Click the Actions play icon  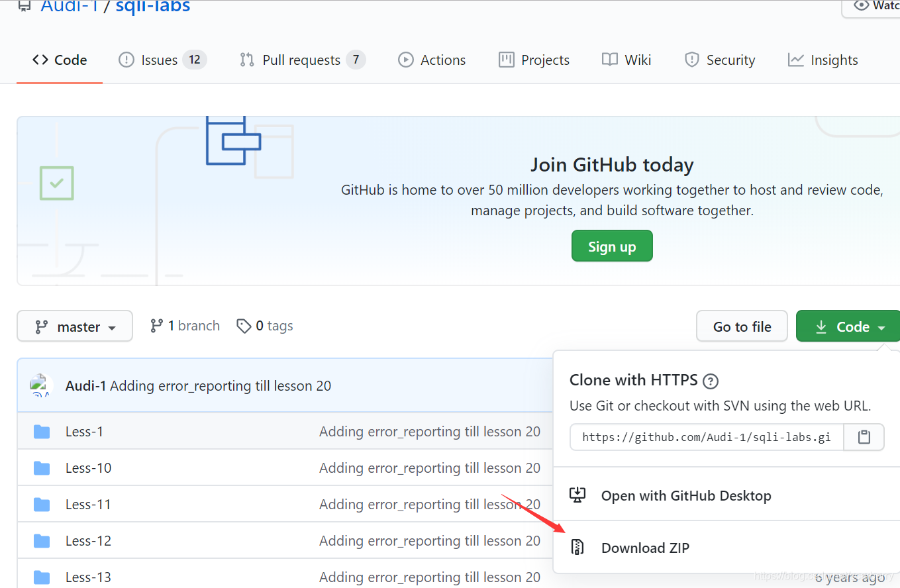[405, 60]
